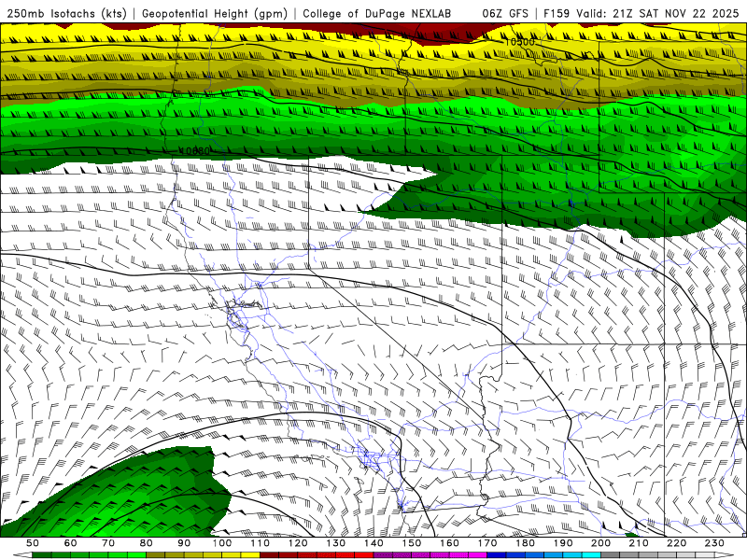
Task: Click the colorbar label 230
Action: click(x=714, y=543)
